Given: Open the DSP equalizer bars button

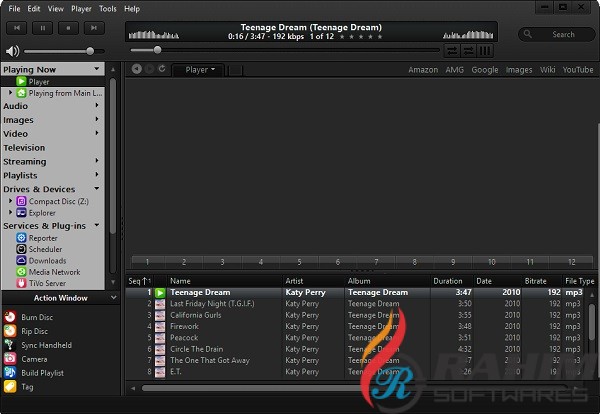Looking at the screenshot, I should 485,51.
